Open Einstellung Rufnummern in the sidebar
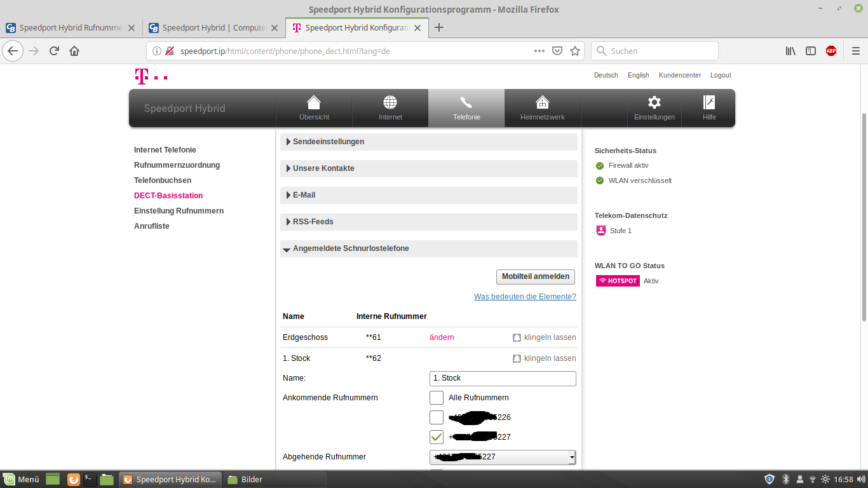 pos(179,211)
